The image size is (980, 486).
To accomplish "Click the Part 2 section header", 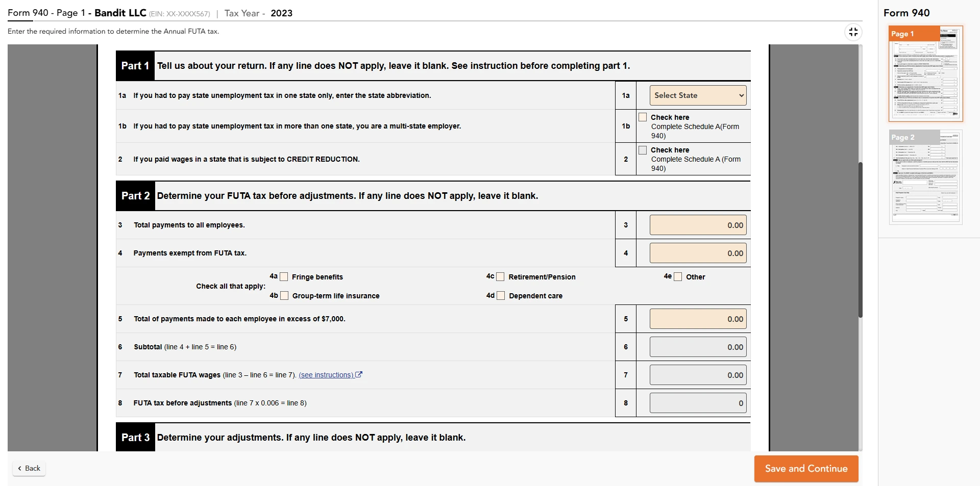I will (x=433, y=196).
